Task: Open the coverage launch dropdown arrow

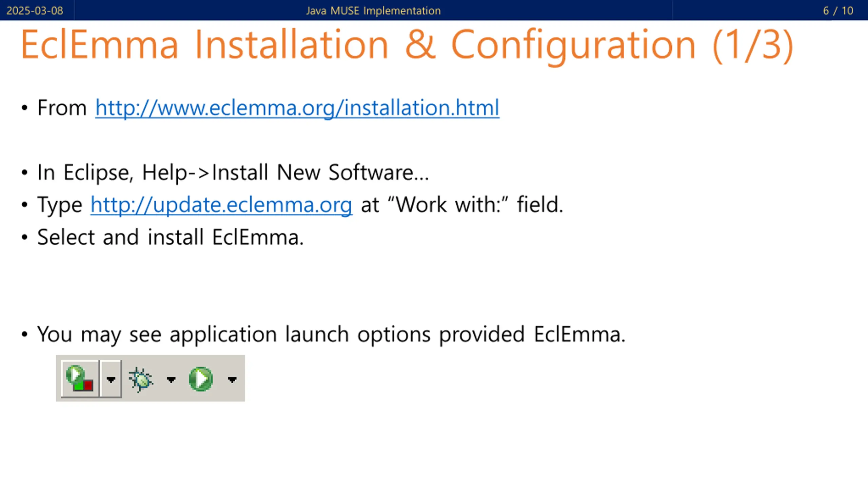Action: [111, 379]
